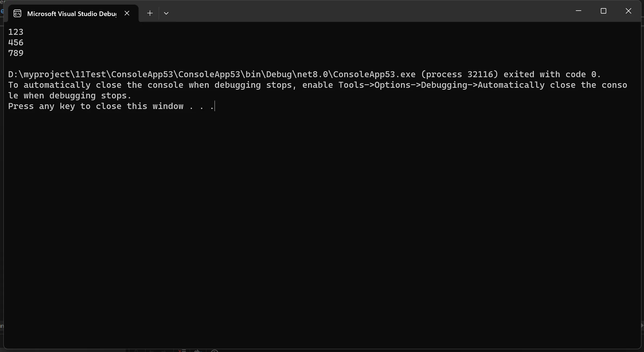Click the output line showing 789
Viewport: 644px width, 352px height.
point(16,53)
